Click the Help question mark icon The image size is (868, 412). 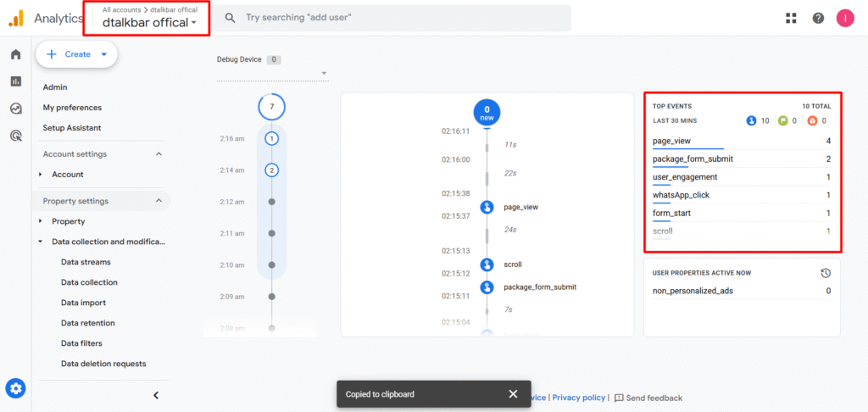[818, 18]
